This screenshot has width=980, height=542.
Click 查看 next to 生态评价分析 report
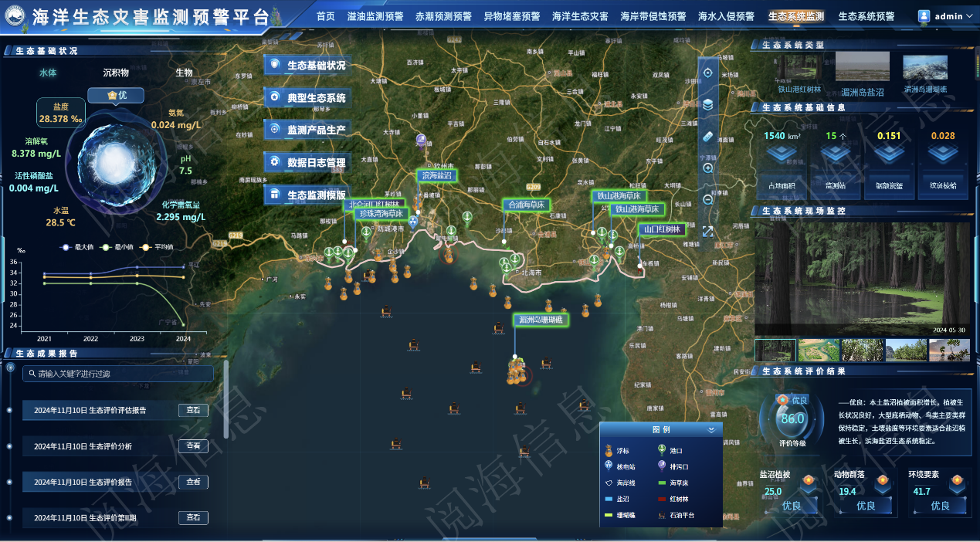click(193, 445)
